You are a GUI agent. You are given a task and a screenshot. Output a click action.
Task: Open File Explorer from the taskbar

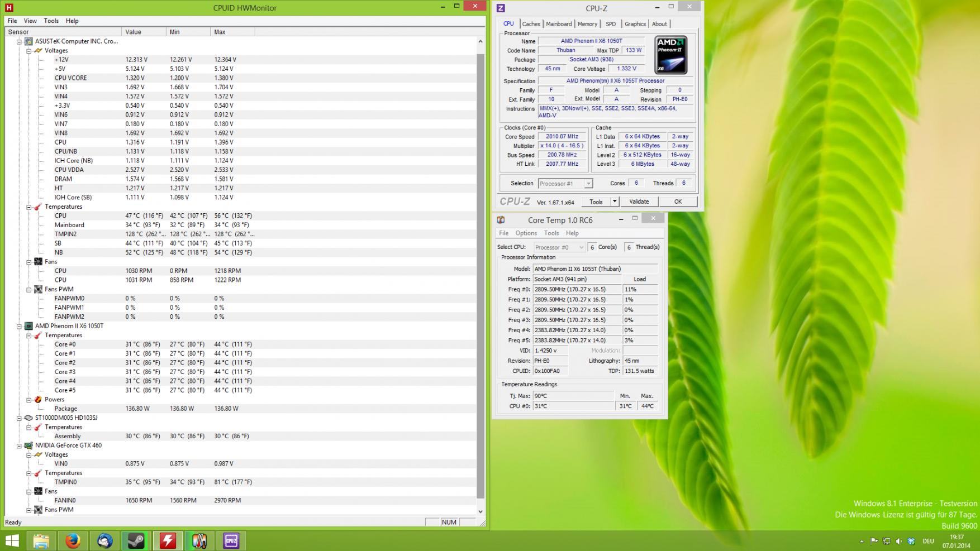pyautogui.click(x=41, y=541)
